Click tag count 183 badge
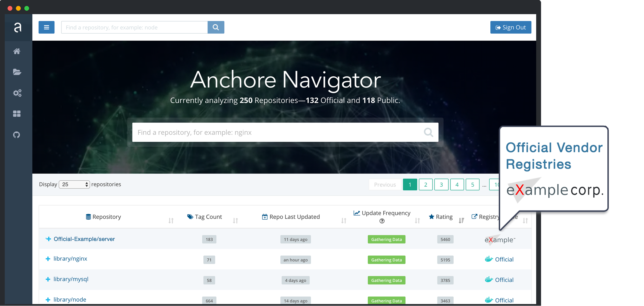The width and height of the screenshot is (644, 306). tap(209, 239)
